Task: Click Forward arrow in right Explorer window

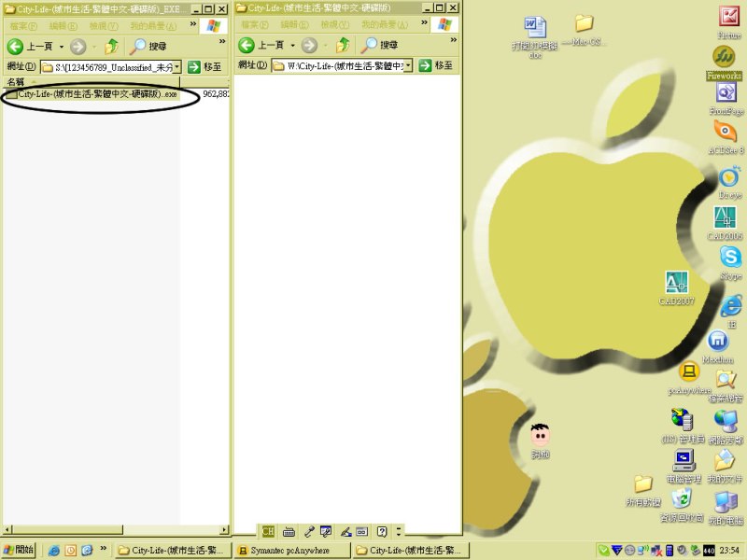Action: (x=309, y=45)
